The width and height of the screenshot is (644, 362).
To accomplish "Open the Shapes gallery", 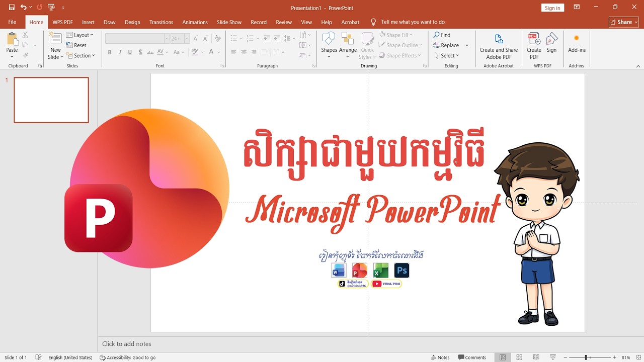I will 329,44.
